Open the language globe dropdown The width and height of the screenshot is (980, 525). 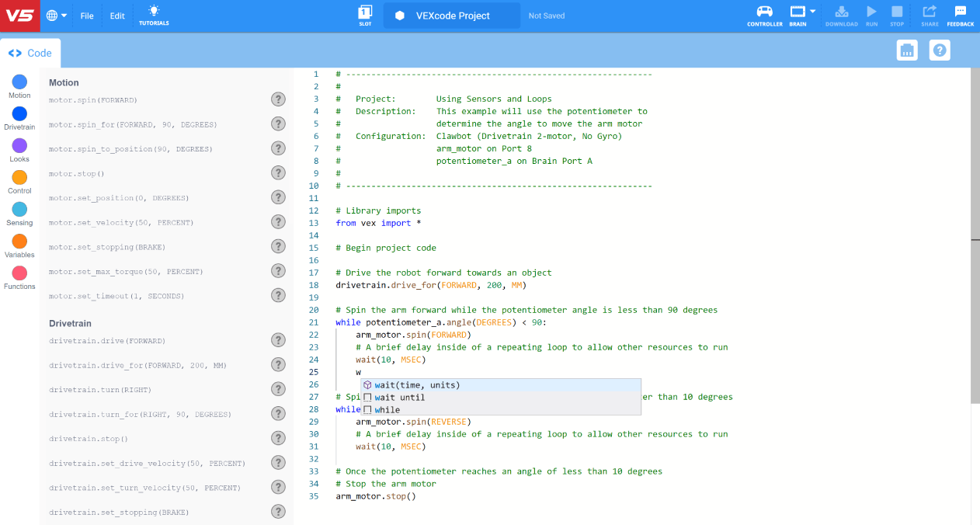point(57,16)
